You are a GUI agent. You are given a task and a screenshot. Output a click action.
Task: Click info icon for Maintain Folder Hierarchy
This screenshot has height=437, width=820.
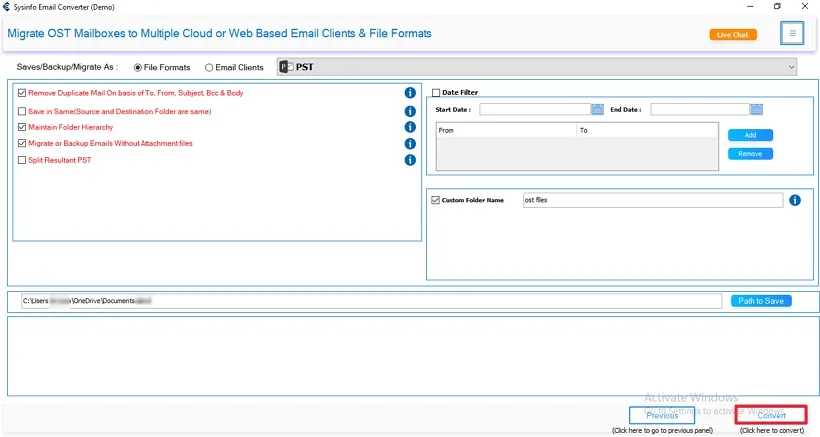tap(410, 127)
